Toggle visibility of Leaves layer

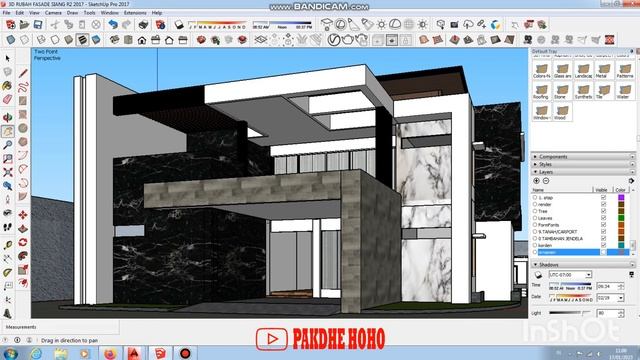tap(603, 218)
